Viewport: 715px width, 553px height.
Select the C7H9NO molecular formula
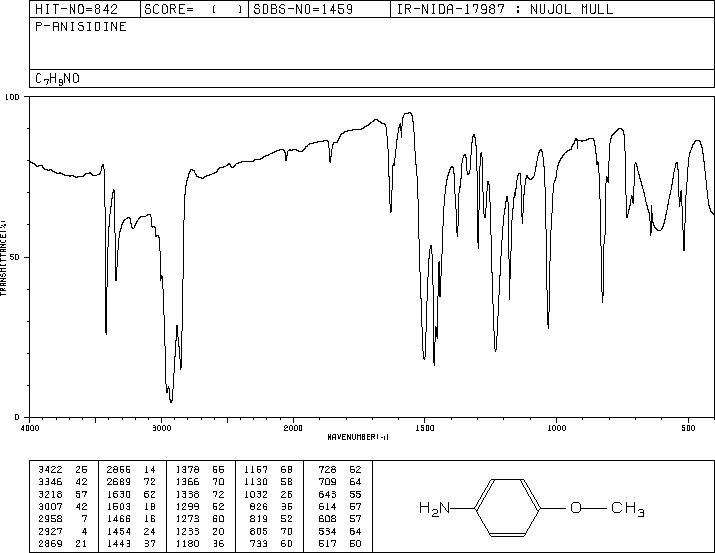pos(57,79)
